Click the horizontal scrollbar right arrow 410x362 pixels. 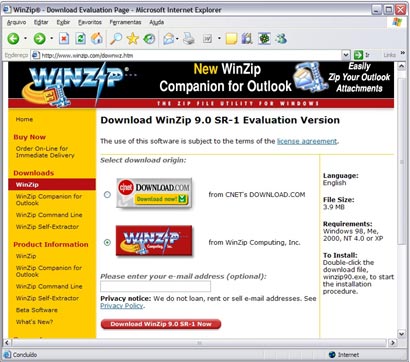[393, 343]
